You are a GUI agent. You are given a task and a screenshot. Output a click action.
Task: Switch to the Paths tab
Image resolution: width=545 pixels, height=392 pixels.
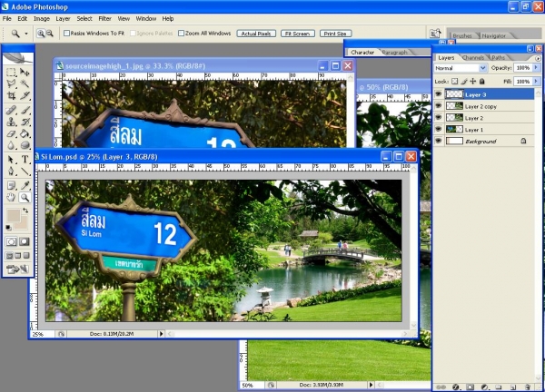click(x=498, y=58)
